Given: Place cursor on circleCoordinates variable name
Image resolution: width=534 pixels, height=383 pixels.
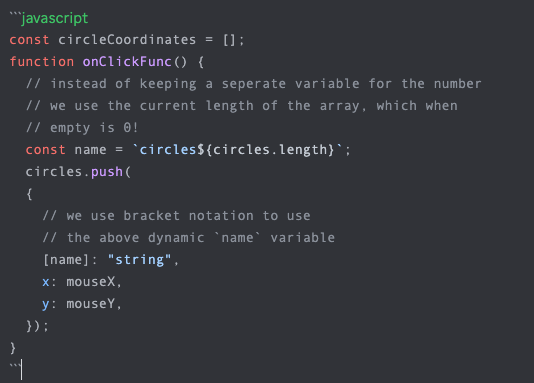Looking at the screenshot, I should [127, 40].
